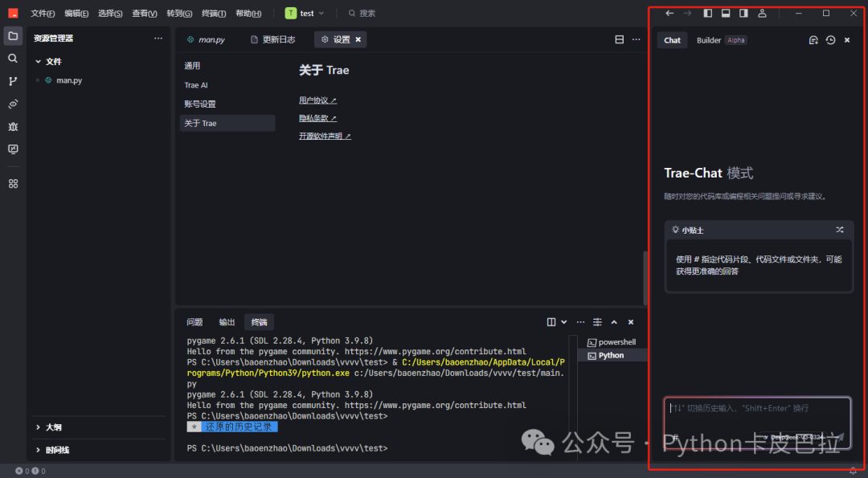Go forward with the right arrow

pos(687,14)
